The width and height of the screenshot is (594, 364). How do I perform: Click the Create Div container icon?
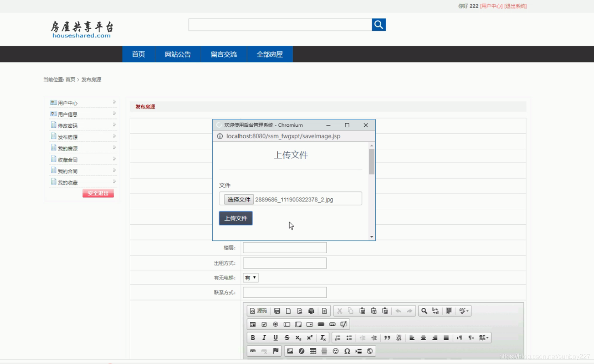[x=399, y=338]
